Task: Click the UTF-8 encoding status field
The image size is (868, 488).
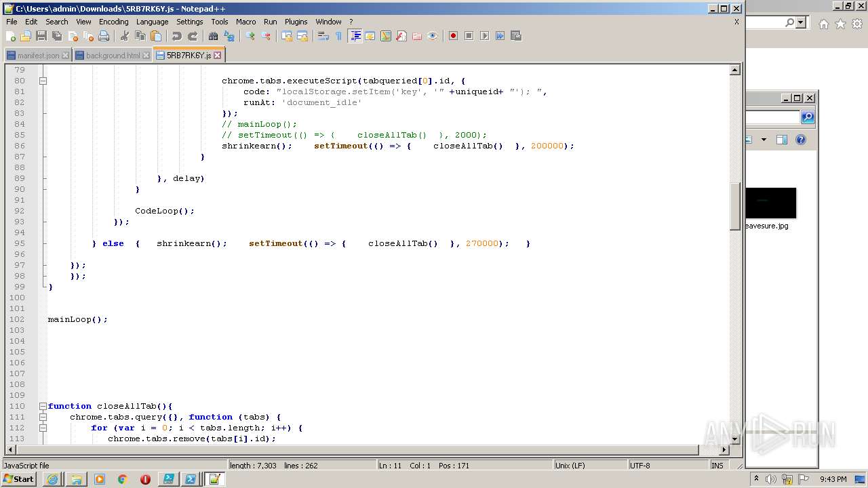Action: pyautogui.click(x=667, y=466)
